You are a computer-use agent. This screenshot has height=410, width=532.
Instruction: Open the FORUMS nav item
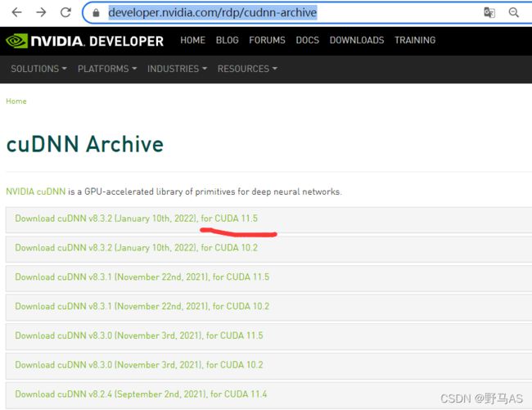pos(267,40)
